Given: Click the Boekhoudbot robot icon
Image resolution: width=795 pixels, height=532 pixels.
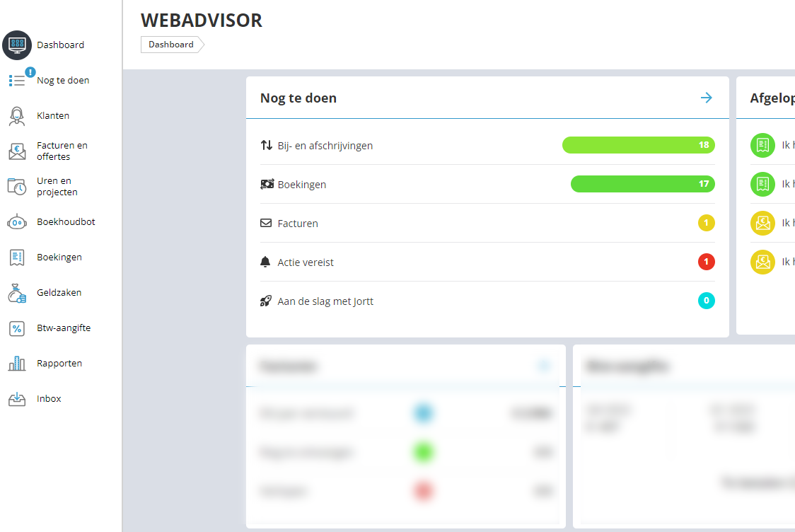Looking at the screenshot, I should (17, 222).
